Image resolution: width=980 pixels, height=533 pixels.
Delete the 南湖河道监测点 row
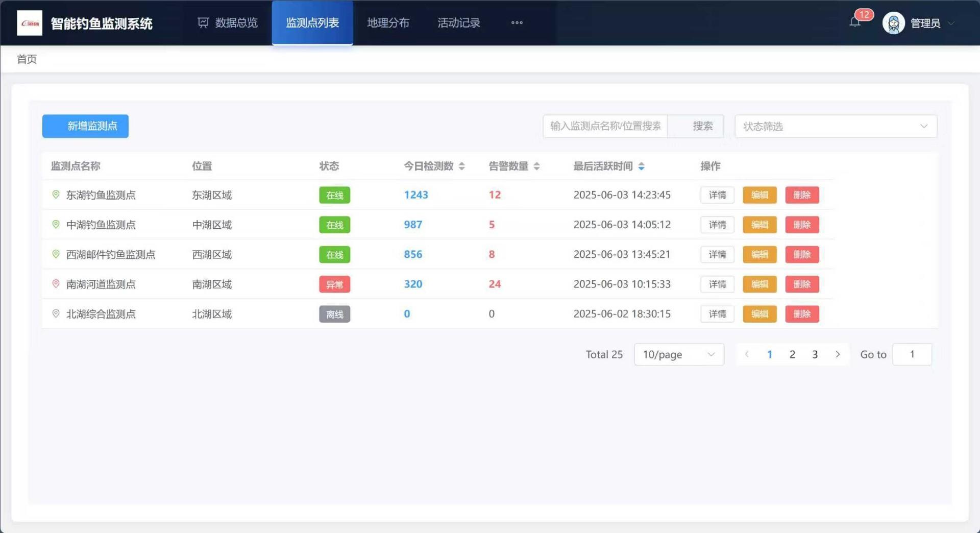tap(802, 284)
